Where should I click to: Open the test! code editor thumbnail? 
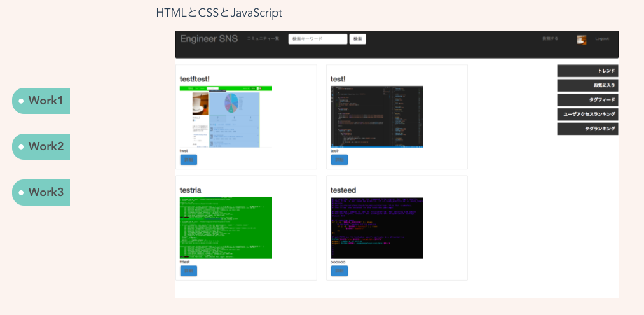[376, 117]
